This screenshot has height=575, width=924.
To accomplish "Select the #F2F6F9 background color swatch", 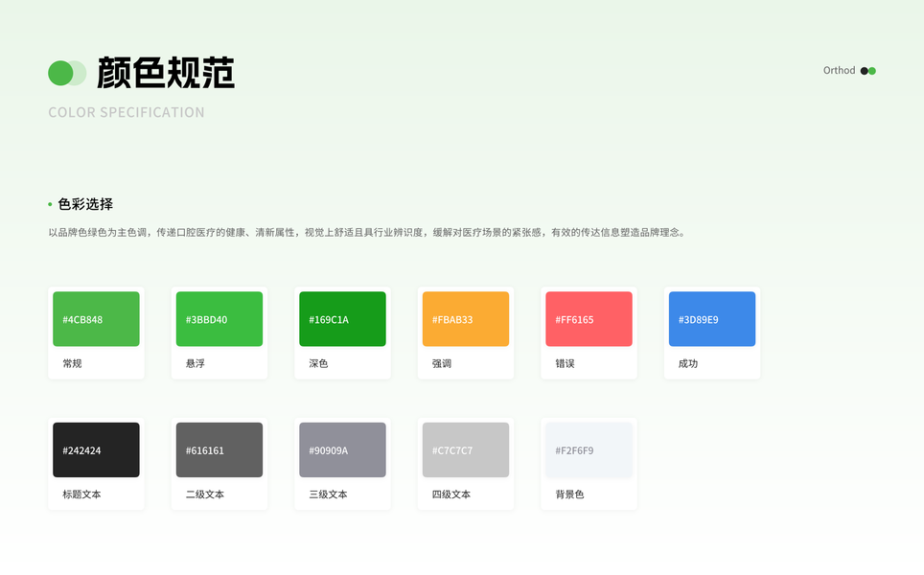I will (x=589, y=449).
